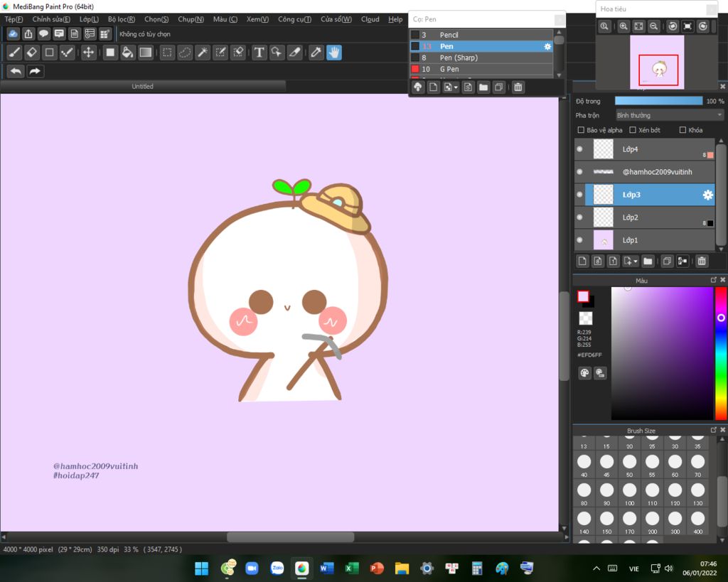Screen dimensions: 728x582
Task: Open the Help menu
Action: click(x=395, y=19)
